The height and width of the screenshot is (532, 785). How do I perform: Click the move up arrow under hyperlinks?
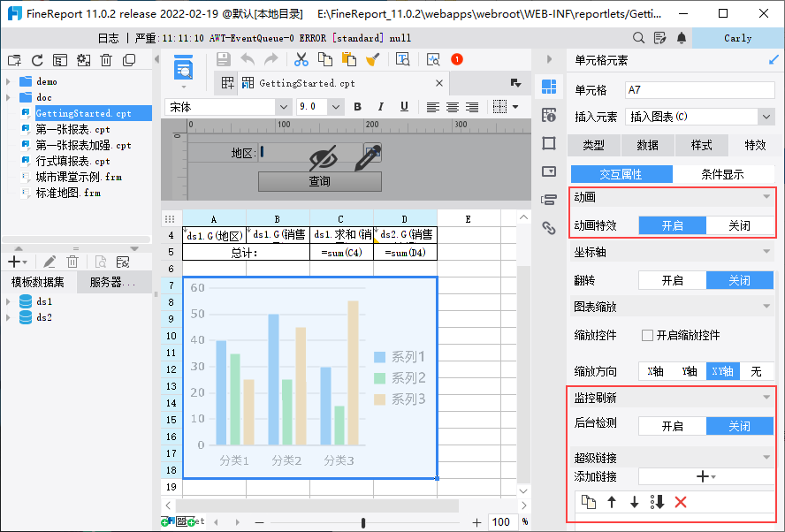(611, 502)
